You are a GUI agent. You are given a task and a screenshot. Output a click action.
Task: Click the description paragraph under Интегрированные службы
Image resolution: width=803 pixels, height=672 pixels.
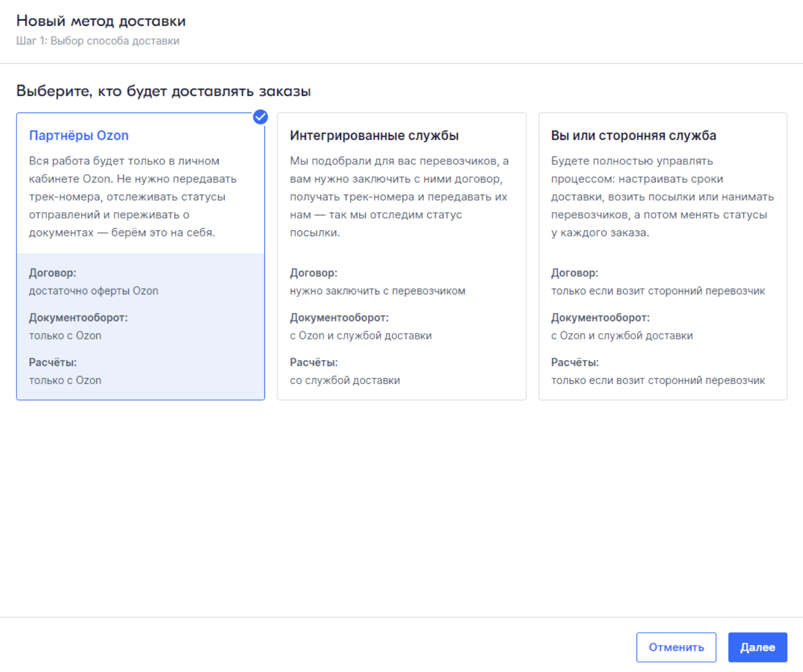(x=399, y=196)
